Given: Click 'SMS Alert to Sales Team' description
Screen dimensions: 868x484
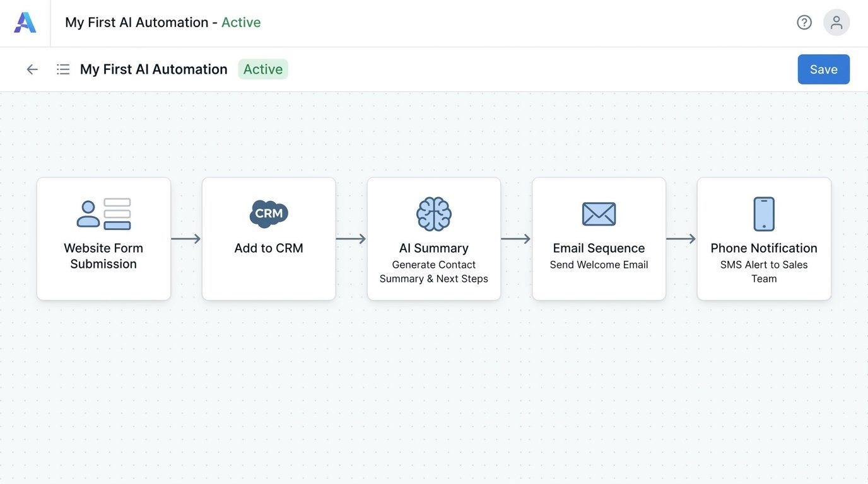Looking at the screenshot, I should point(764,272).
